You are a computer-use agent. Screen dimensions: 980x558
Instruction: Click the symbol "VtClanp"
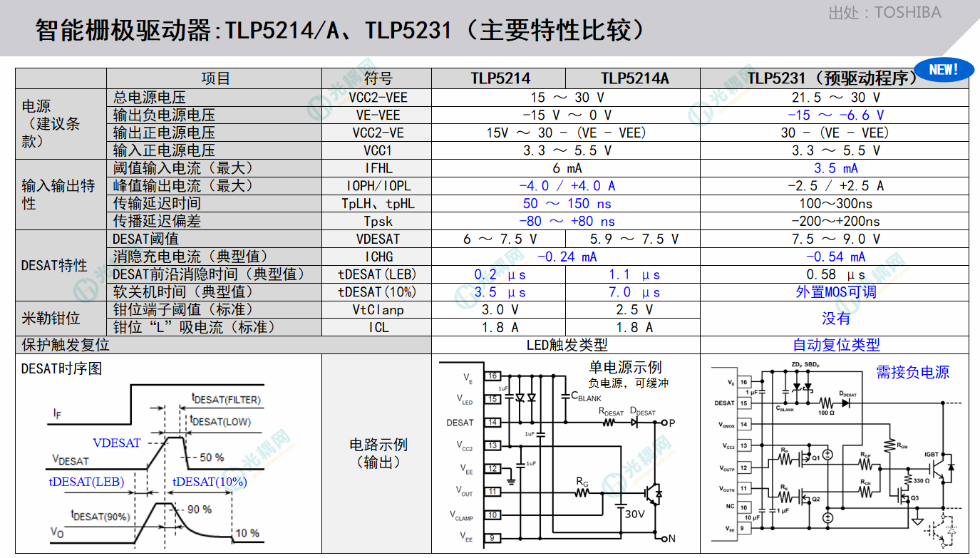pyautogui.click(x=377, y=310)
